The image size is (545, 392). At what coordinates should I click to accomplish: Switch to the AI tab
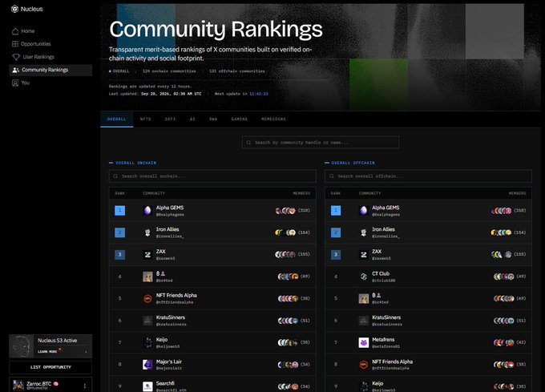(x=192, y=119)
